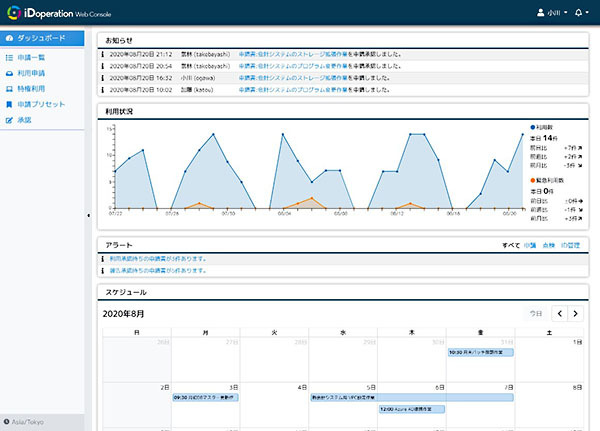Open 利用申請 from the sidebar
The width and height of the screenshot is (600, 431).
[x=30, y=74]
